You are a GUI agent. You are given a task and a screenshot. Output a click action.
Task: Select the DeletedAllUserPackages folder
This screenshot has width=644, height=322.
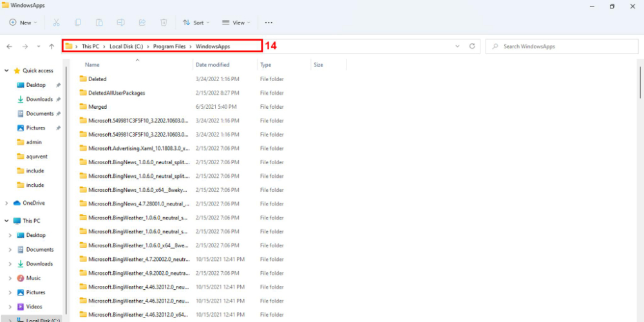pos(117,93)
